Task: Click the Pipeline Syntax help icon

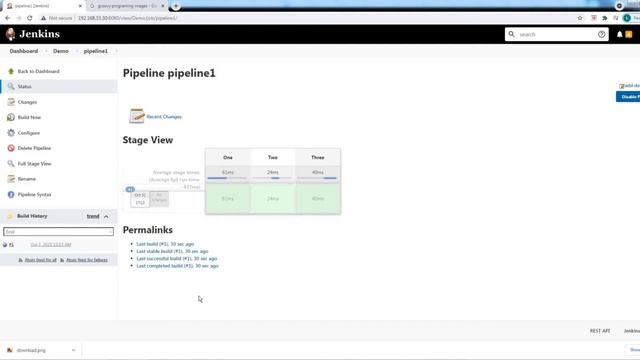Action: (11, 195)
